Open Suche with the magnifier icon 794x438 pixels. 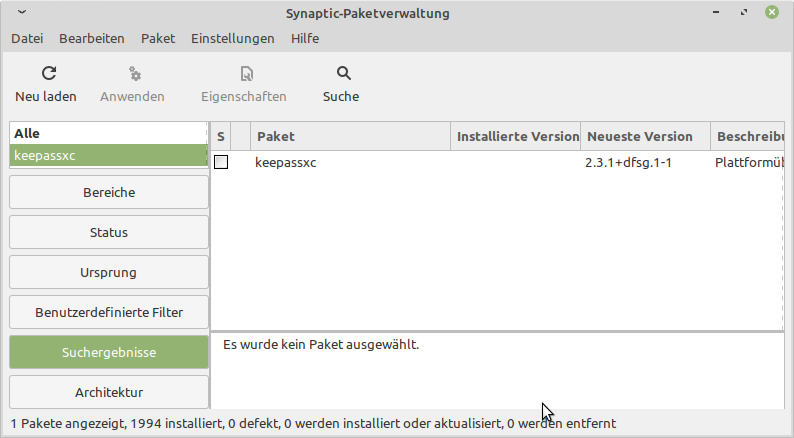tap(343, 73)
